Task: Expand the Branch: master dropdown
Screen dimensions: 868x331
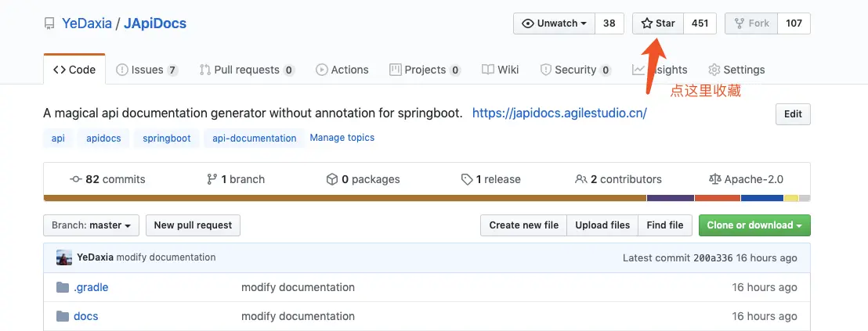Action: (x=92, y=225)
